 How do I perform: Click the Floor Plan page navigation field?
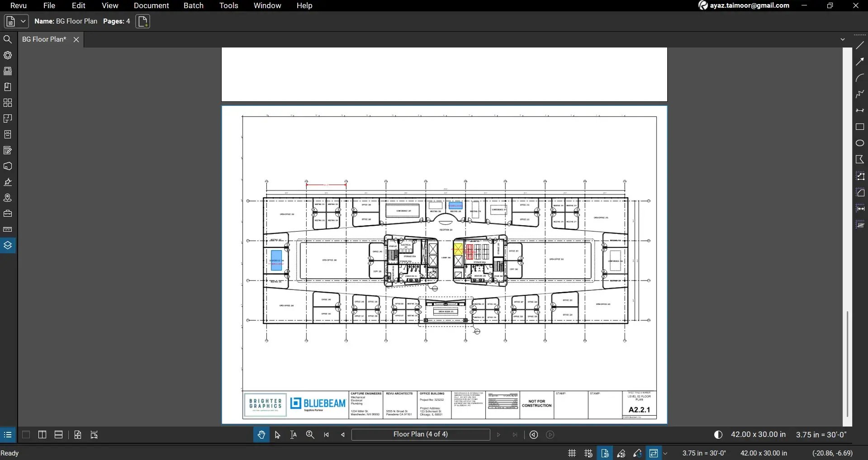pyautogui.click(x=421, y=434)
